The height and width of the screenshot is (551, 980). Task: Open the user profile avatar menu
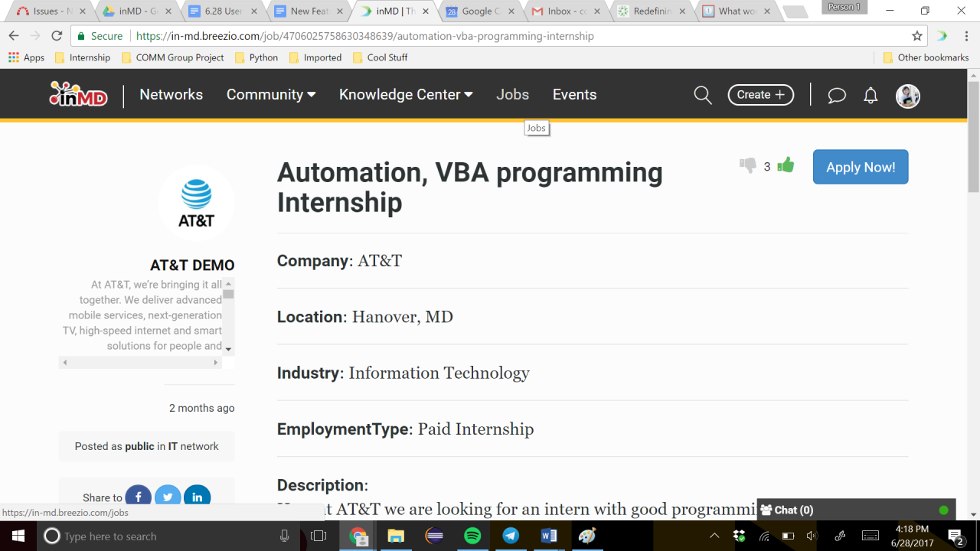coord(908,95)
